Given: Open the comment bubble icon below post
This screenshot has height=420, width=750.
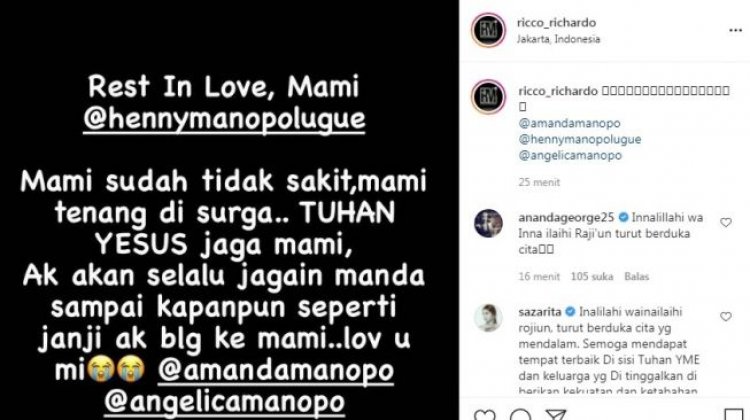Looking at the screenshot, I should click(x=520, y=415).
